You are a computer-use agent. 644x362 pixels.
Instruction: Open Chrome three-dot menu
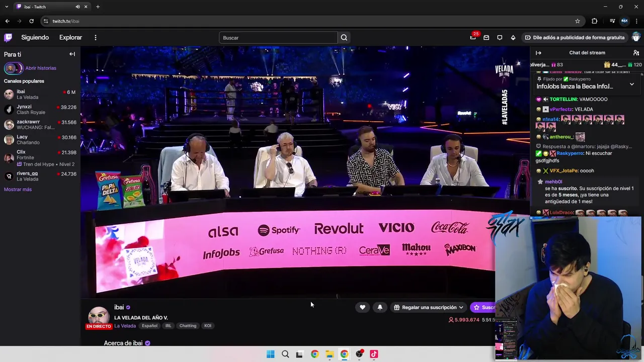click(x=637, y=21)
